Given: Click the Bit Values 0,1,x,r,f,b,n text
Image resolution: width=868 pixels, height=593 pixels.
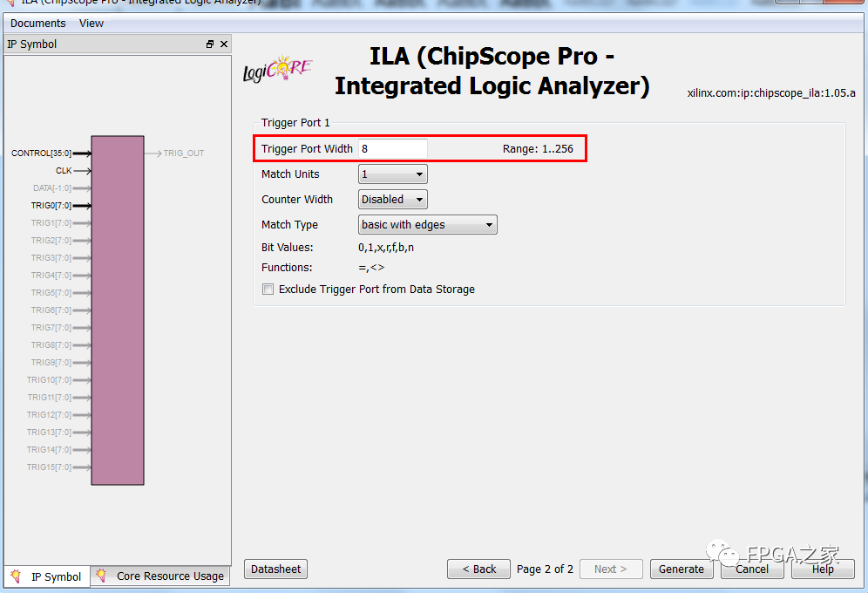Looking at the screenshot, I should pyautogui.click(x=386, y=248).
